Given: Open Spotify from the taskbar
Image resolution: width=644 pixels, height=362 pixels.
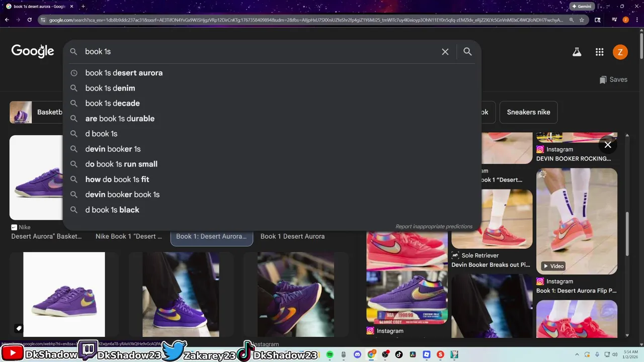Looking at the screenshot, I should [330, 354].
